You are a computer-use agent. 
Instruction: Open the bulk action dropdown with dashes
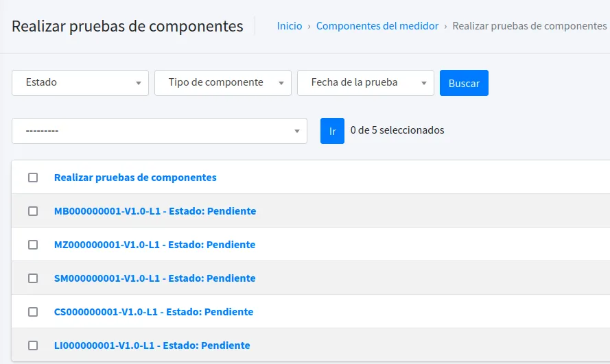click(x=159, y=131)
